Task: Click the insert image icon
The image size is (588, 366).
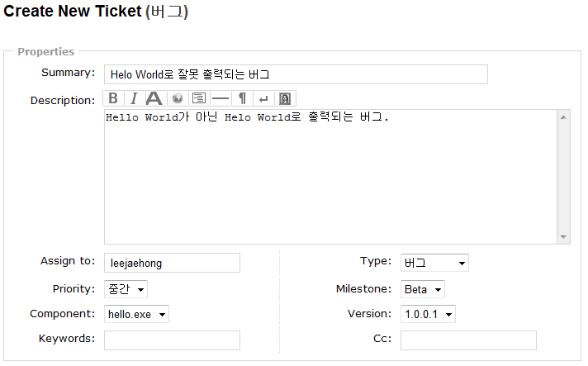Action: click(x=284, y=98)
